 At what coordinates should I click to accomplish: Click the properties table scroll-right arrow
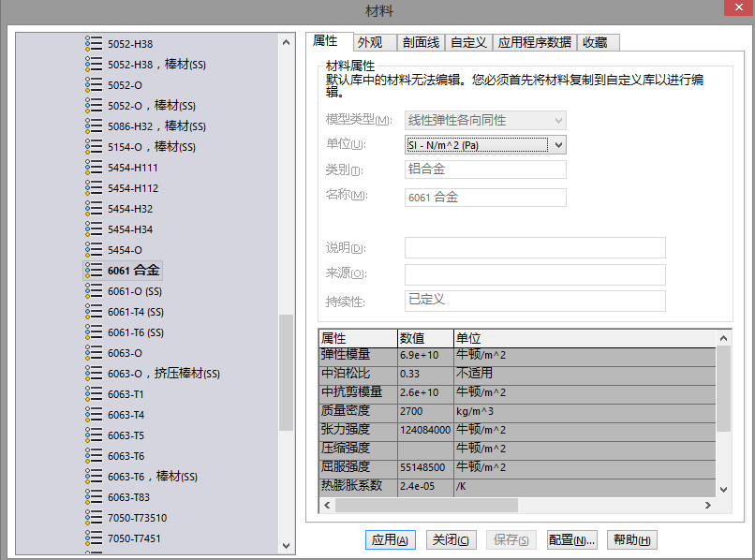tap(708, 505)
